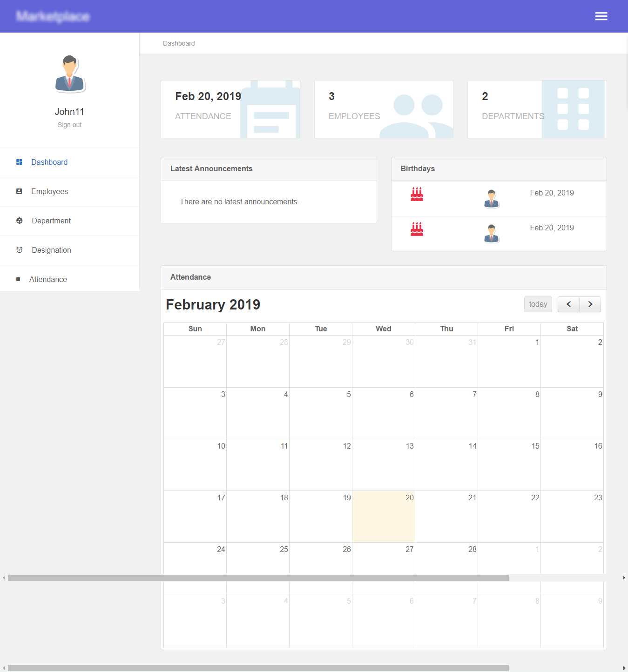Click the grid icon on Departments card

[574, 109]
